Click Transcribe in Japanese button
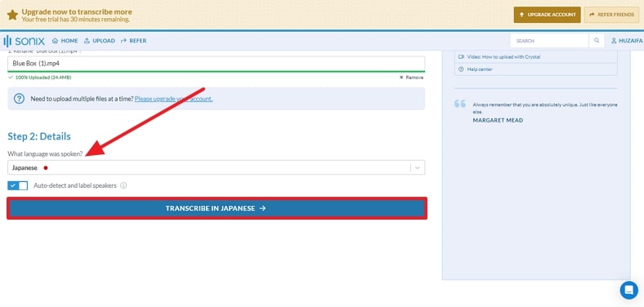 [217, 208]
